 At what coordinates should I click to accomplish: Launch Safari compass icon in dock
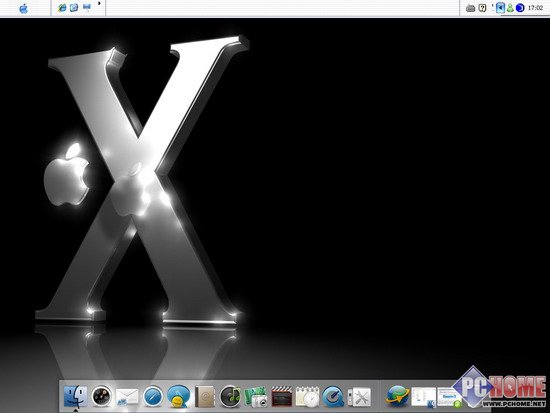(x=153, y=397)
